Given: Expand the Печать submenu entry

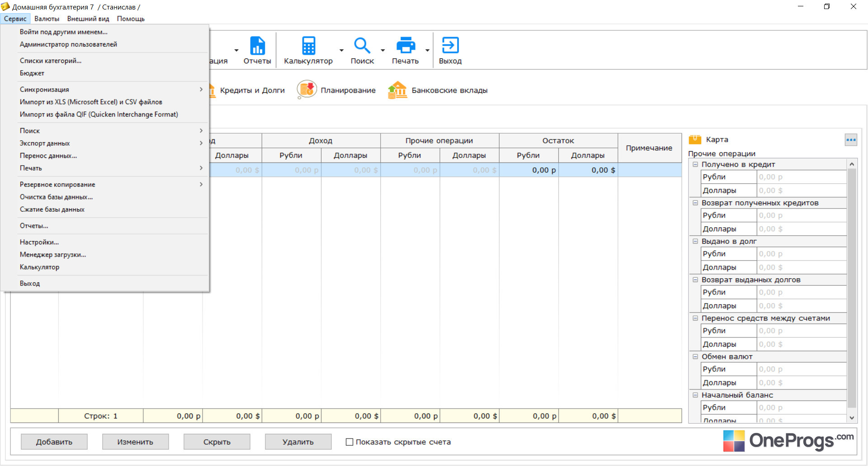Looking at the screenshot, I should 105,168.
